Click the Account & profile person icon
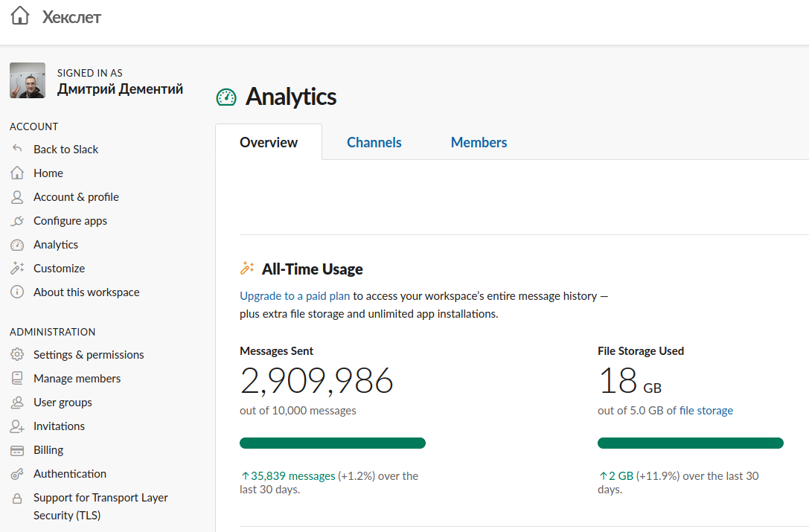 (17, 196)
